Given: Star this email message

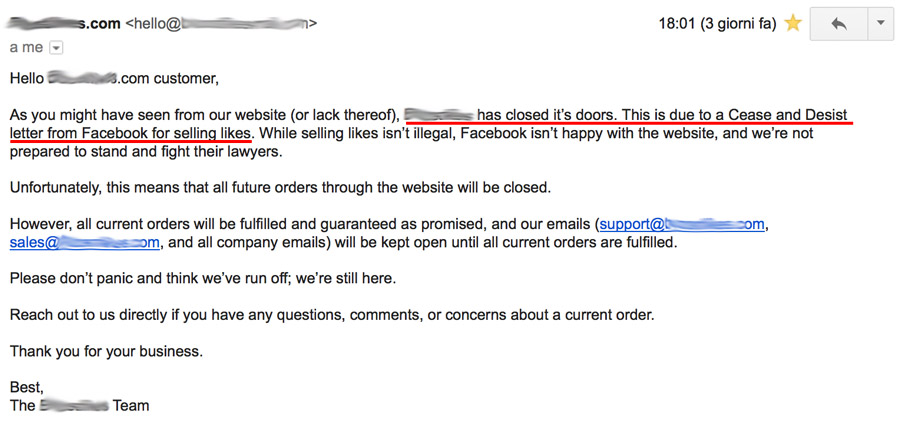Looking at the screenshot, I should pos(793,23).
